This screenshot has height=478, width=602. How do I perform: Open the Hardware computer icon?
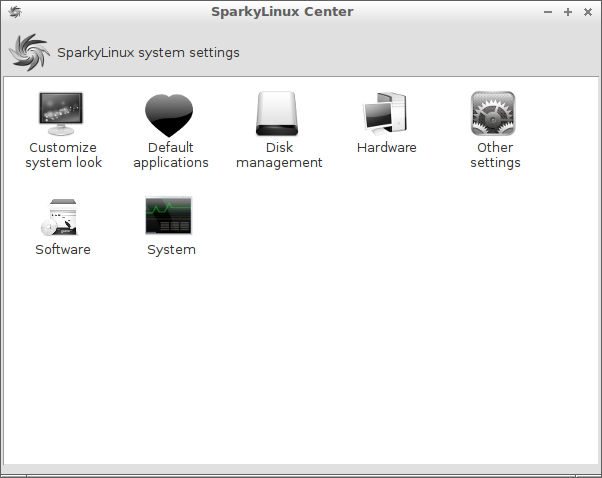(x=385, y=114)
